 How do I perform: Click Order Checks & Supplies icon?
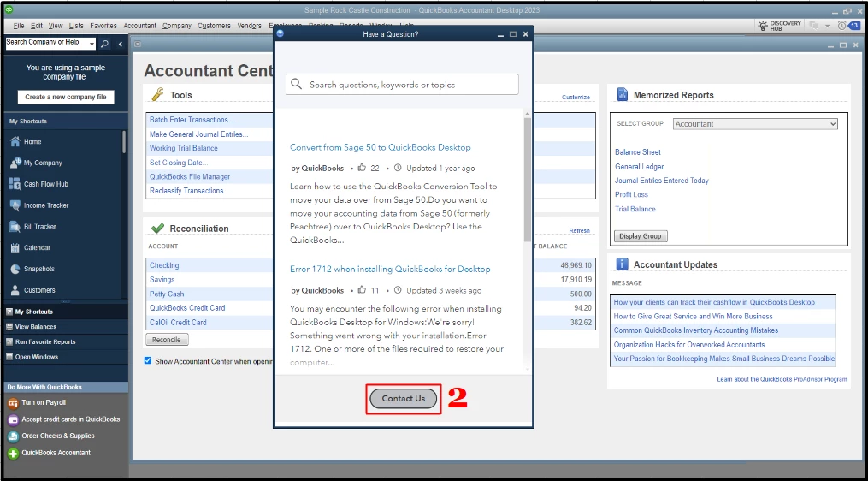13,436
